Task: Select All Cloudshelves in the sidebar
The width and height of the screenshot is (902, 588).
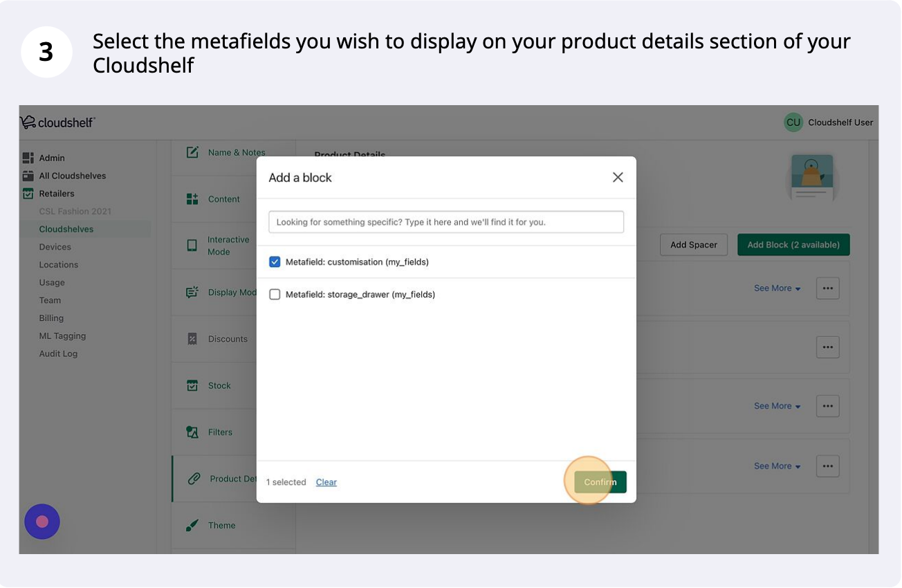Action: coord(73,176)
